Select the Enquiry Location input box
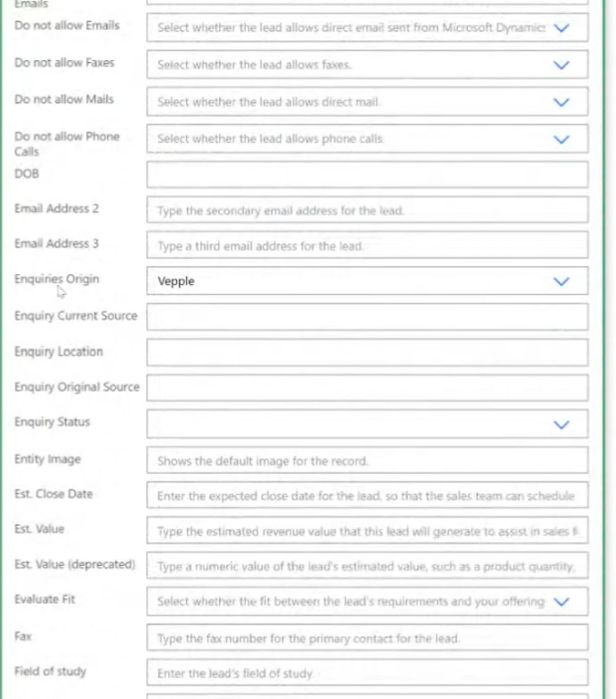Viewport: 616px width, 699px height. point(367,352)
